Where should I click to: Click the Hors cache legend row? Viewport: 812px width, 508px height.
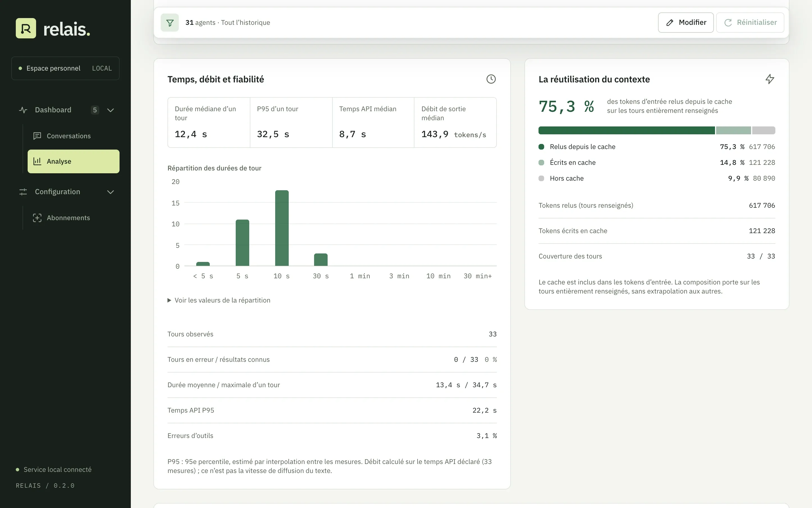click(x=657, y=178)
